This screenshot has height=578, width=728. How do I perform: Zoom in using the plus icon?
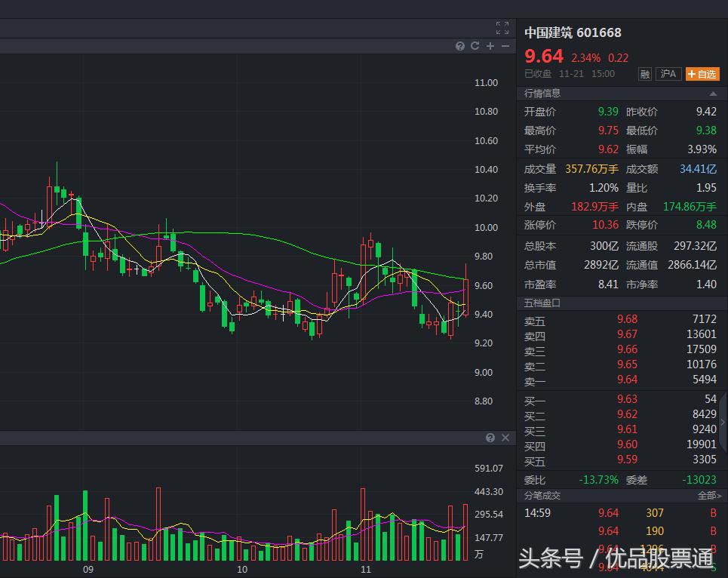click(x=489, y=46)
